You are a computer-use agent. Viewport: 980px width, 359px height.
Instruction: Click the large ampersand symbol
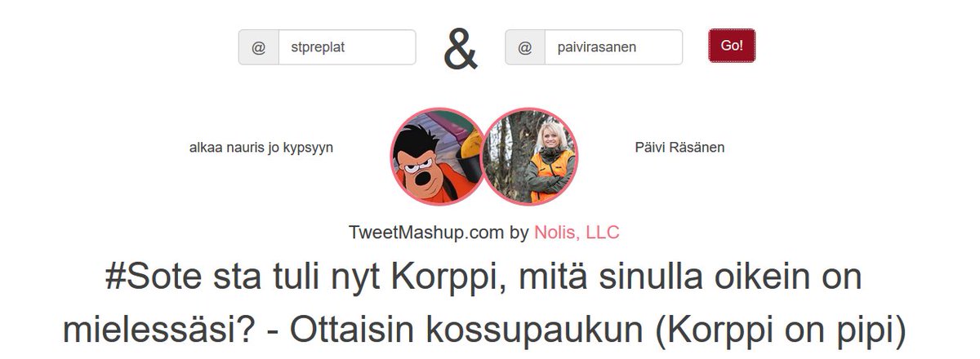(461, 49)
